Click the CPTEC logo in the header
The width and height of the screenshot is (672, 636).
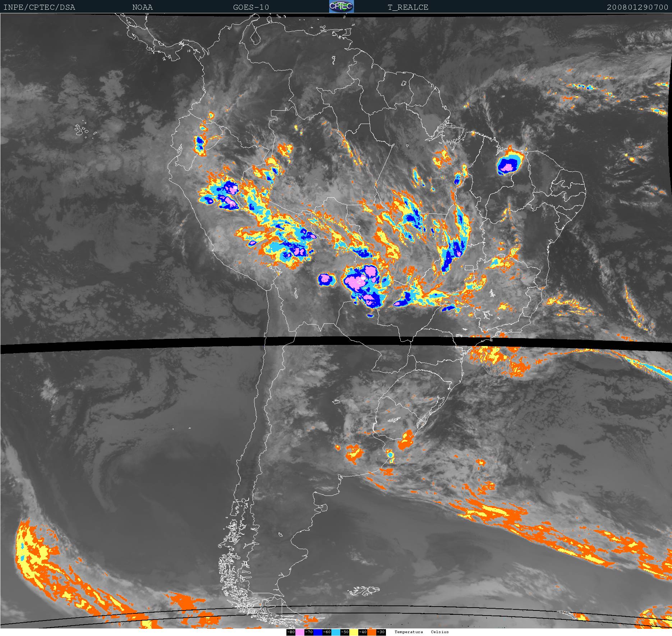(x=341, y=6)
